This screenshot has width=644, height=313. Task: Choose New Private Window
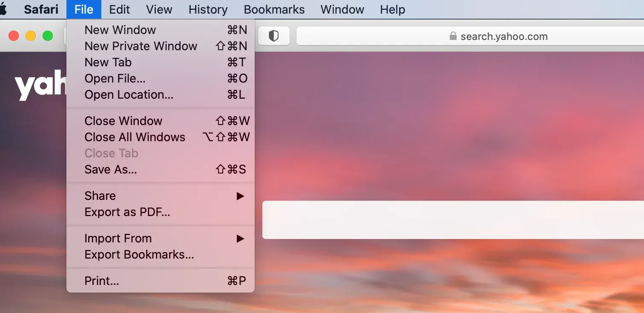click(161, 46)
